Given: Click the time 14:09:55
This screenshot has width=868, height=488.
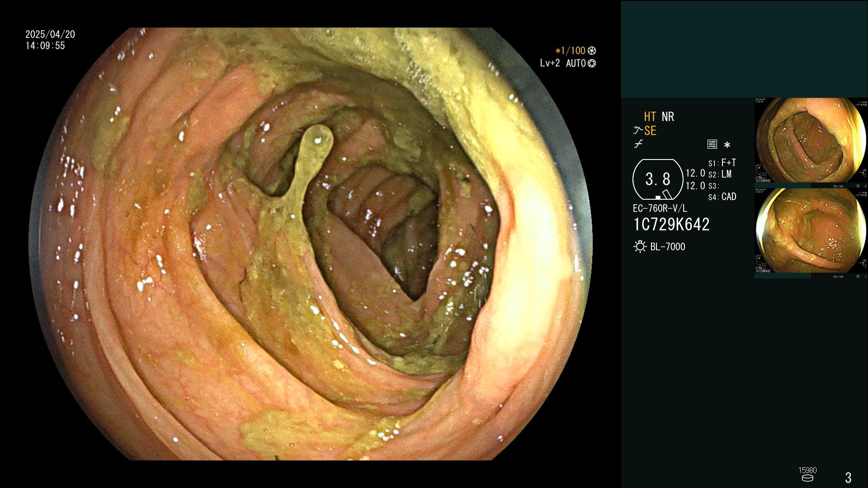Looking at the screenshot, I should pos(45,46).
